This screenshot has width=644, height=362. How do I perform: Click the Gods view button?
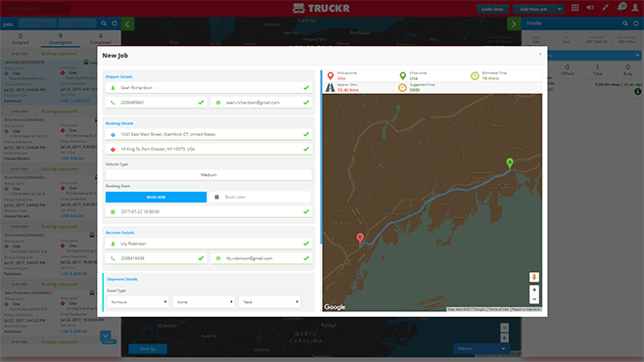click(x=492, y=9)
